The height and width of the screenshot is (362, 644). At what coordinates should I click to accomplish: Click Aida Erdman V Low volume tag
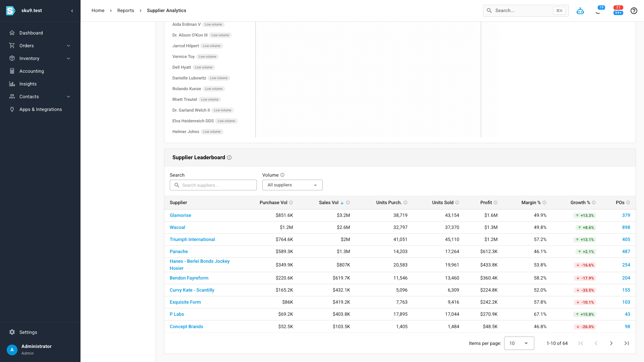(213, 24)
